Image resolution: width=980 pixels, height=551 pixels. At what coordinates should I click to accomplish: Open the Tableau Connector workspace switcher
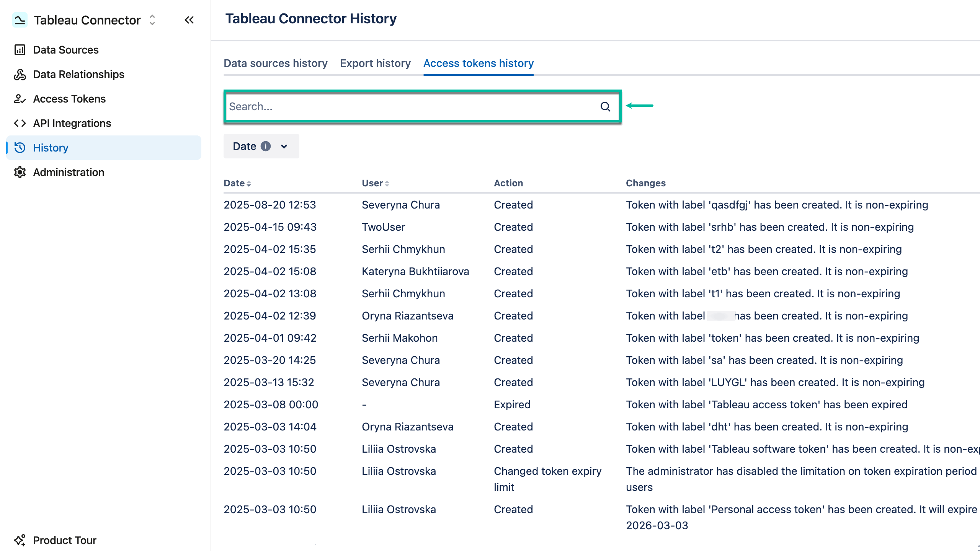point(152,20)
